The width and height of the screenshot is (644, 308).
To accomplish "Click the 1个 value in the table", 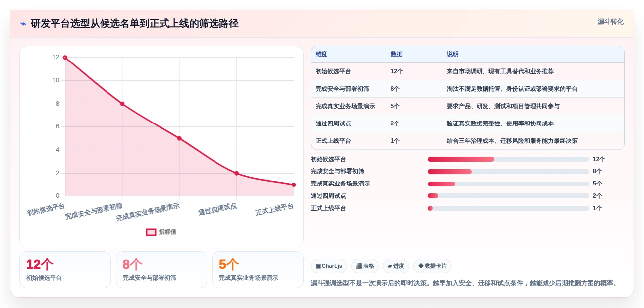I will point(395,141).
